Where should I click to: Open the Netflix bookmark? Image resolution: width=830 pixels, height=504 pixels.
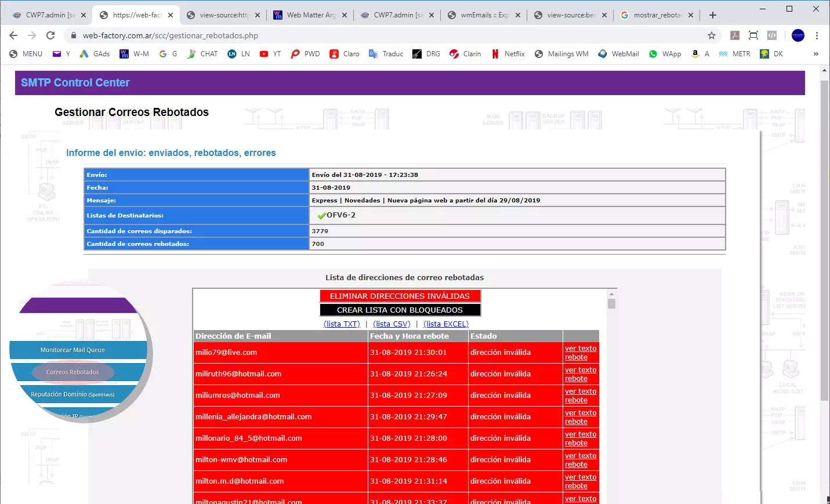(x=508, y=54)
